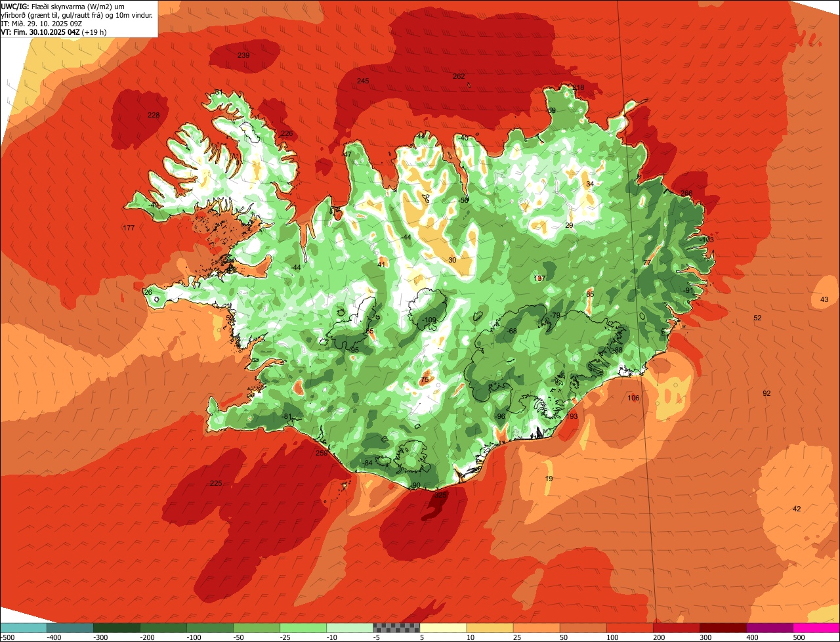Click the value 75 in the southern highlands
Viewport: 840px width, 642px height.
tap(425, 379)
